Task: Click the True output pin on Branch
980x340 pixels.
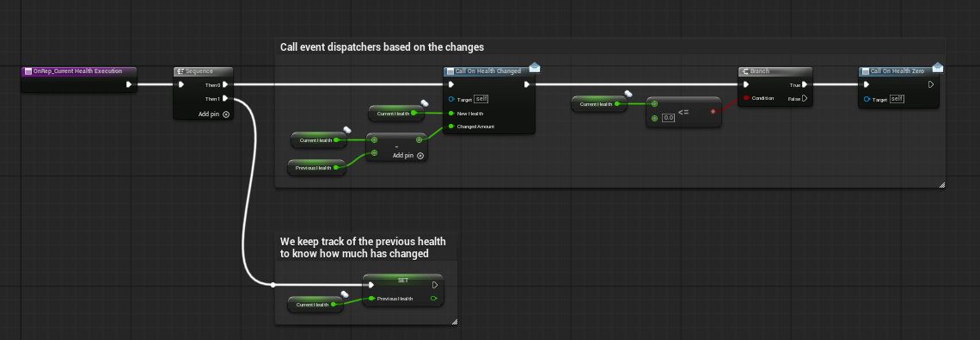Action: pyautogui.click(x=805, y=84)
